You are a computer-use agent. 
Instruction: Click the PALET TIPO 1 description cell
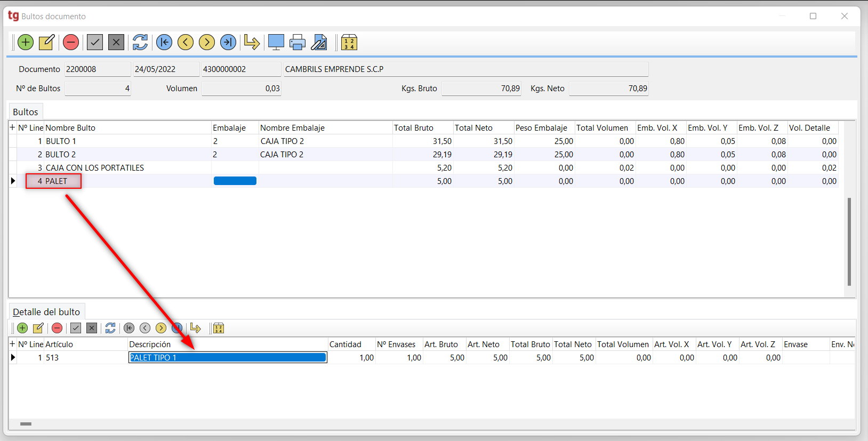(x=228, y=358)
